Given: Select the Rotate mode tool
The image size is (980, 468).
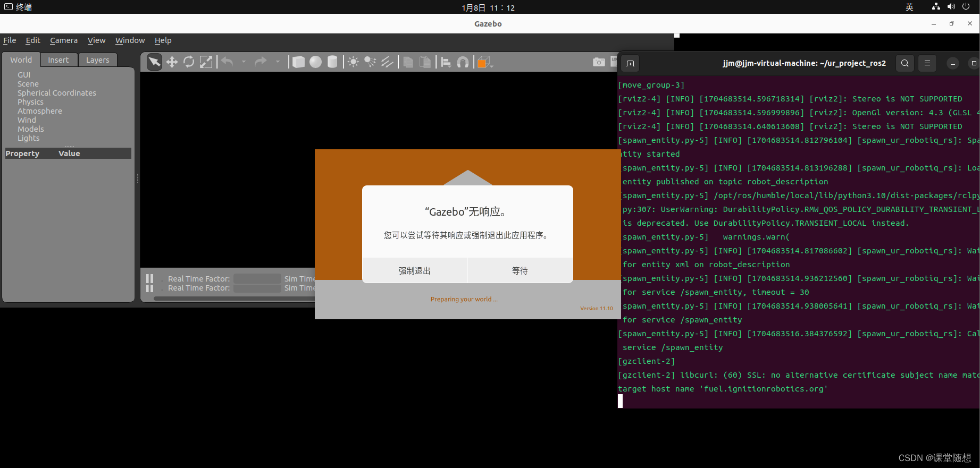Looking at the screenshot, I should pyautogui.click(x=189, y=62).
